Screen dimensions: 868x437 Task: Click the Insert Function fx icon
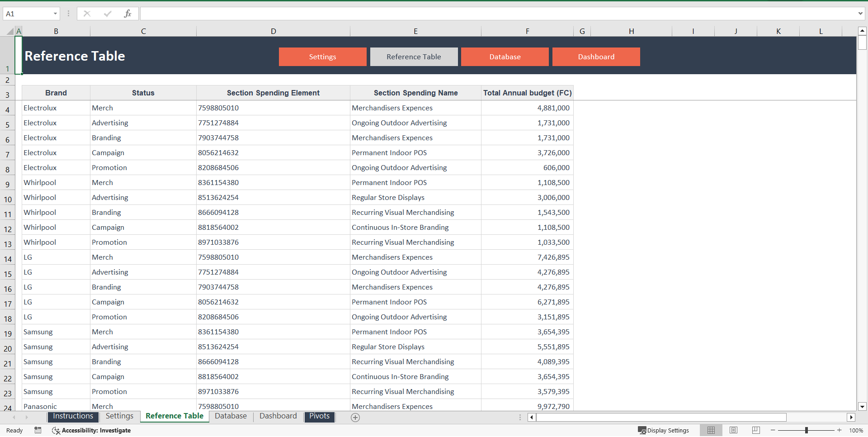[127, 14]
